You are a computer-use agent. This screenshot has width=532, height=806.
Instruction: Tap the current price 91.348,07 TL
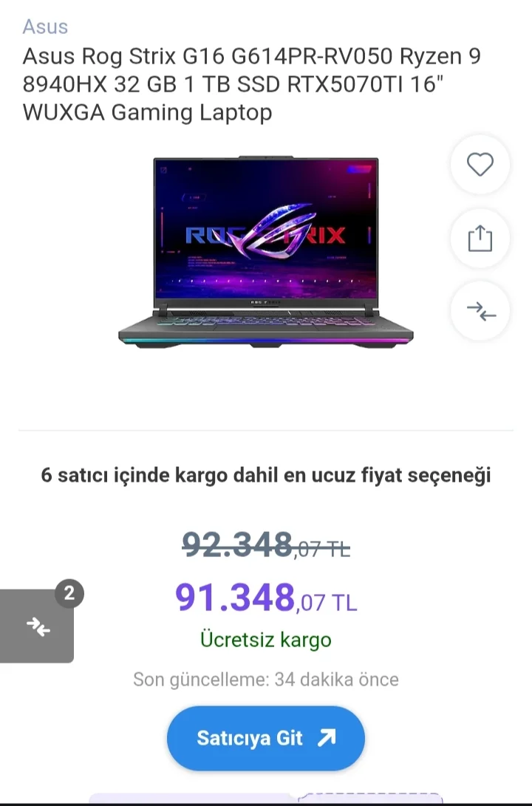click(266, 598)
